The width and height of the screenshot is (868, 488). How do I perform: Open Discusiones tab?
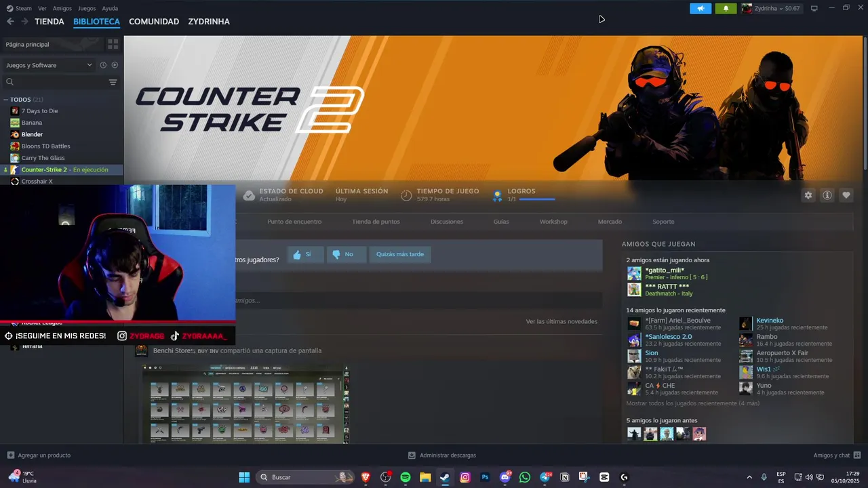tap(447, 222)
